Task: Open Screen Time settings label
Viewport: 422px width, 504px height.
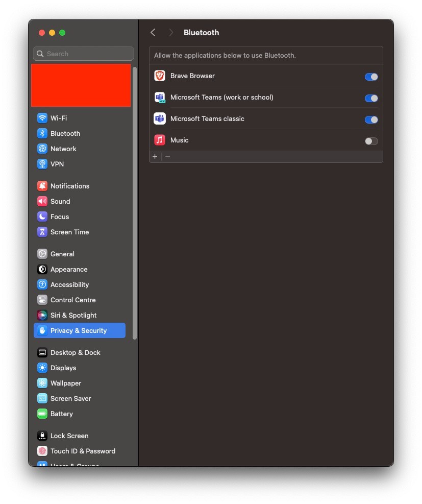Action: (x=70, y=232)
